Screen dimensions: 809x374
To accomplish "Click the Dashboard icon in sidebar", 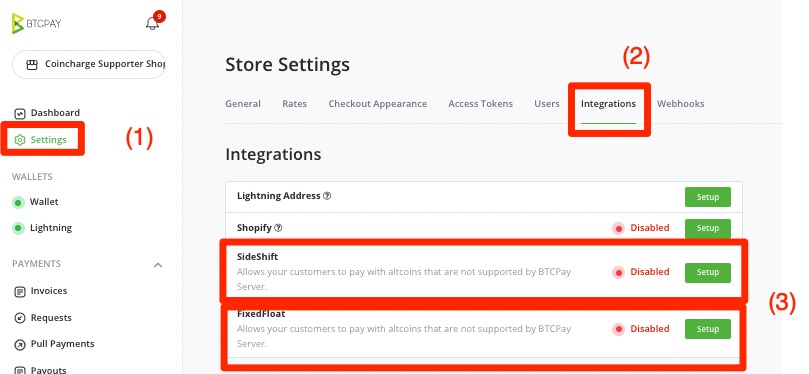I will [x=20, y=113].
